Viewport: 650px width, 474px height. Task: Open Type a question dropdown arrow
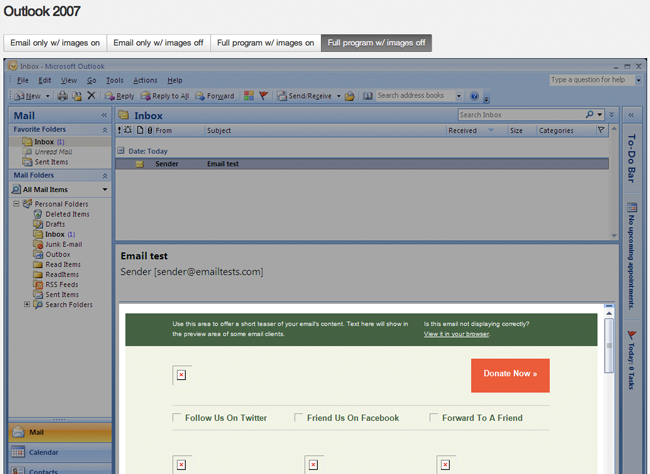[x=638, y=80]
